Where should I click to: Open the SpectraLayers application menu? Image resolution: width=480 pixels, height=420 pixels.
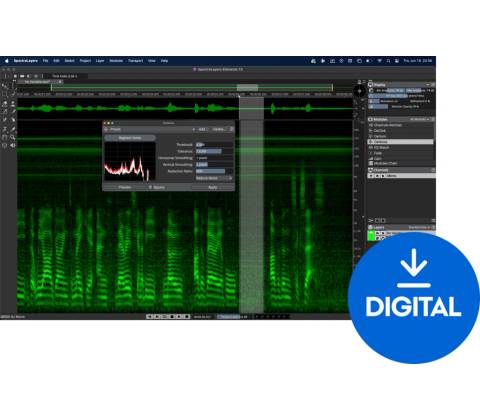[x=26, y=61]
